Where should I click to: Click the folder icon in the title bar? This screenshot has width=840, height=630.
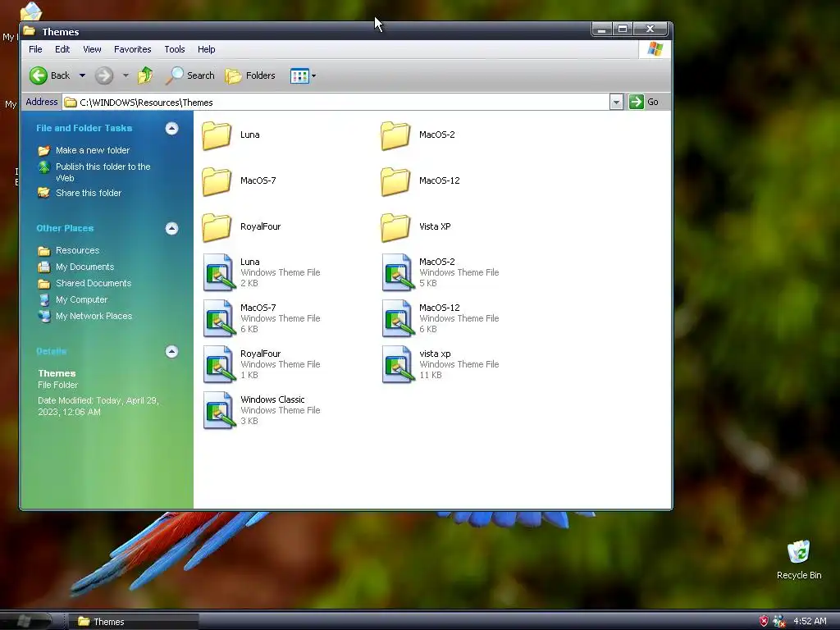tap(30, 30)
